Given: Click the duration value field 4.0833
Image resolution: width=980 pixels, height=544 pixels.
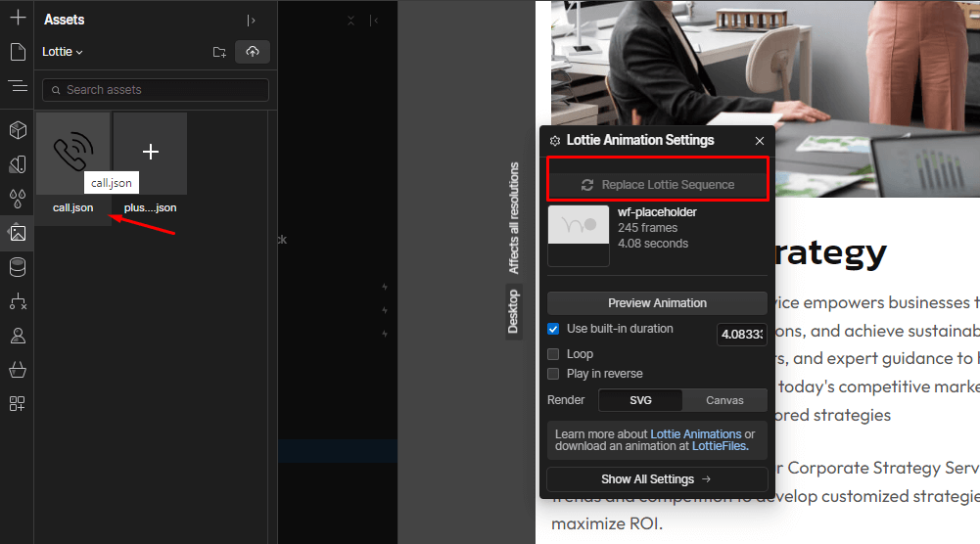Looking at the screenshot, I should [742, 335].
